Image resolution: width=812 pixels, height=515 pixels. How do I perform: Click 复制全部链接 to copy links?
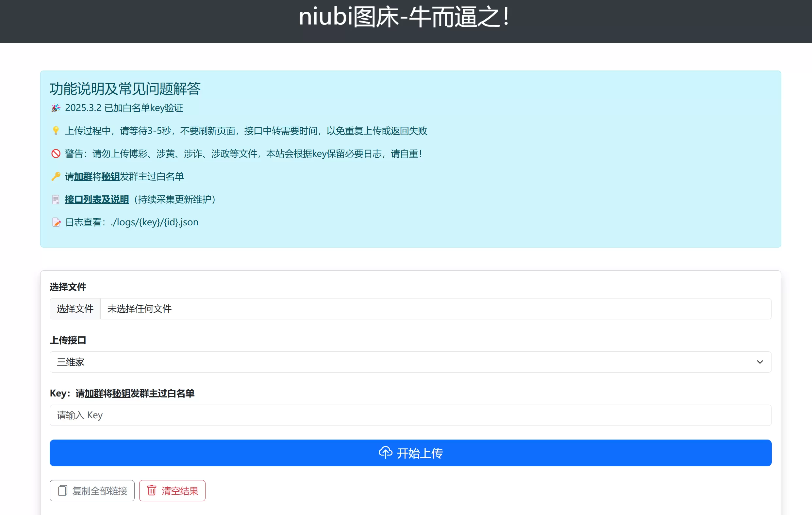click(x=92, y=491)
